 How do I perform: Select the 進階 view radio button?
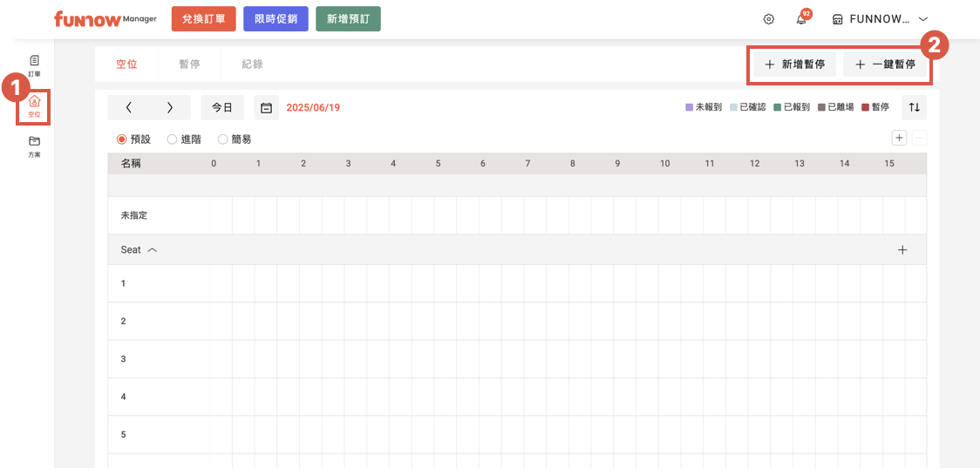(x=172, y=139)
